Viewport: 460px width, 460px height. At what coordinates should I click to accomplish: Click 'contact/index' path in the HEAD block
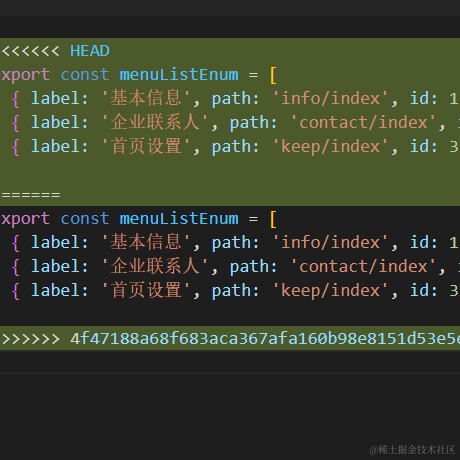tap(363, 123)
